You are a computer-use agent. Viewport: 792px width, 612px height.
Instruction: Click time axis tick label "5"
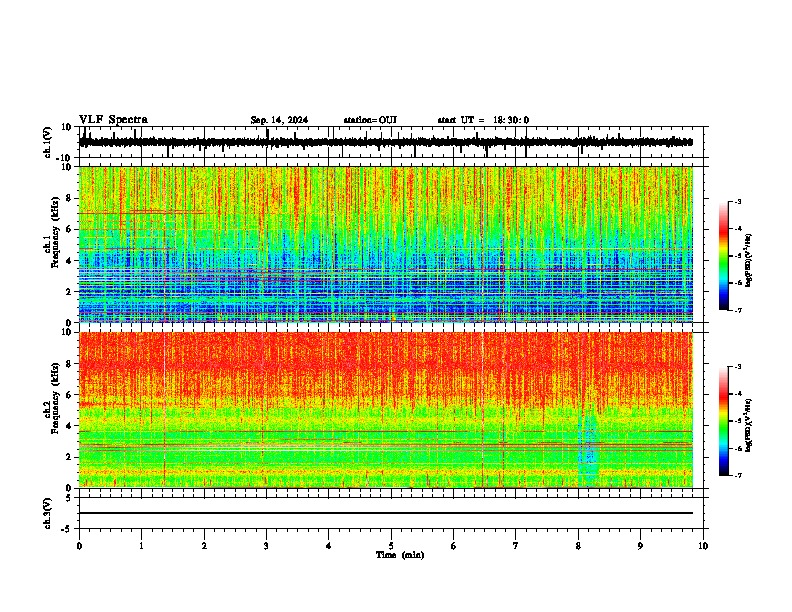coord(391,546)
